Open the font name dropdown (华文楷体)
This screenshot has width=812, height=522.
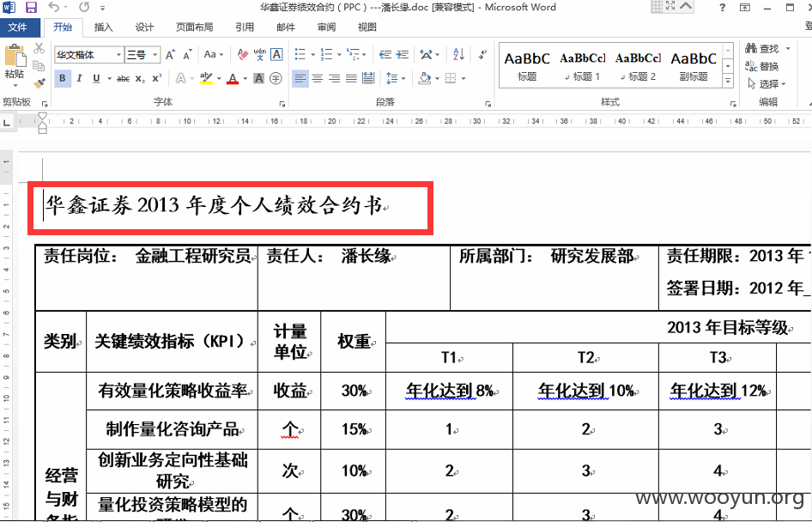118,54
